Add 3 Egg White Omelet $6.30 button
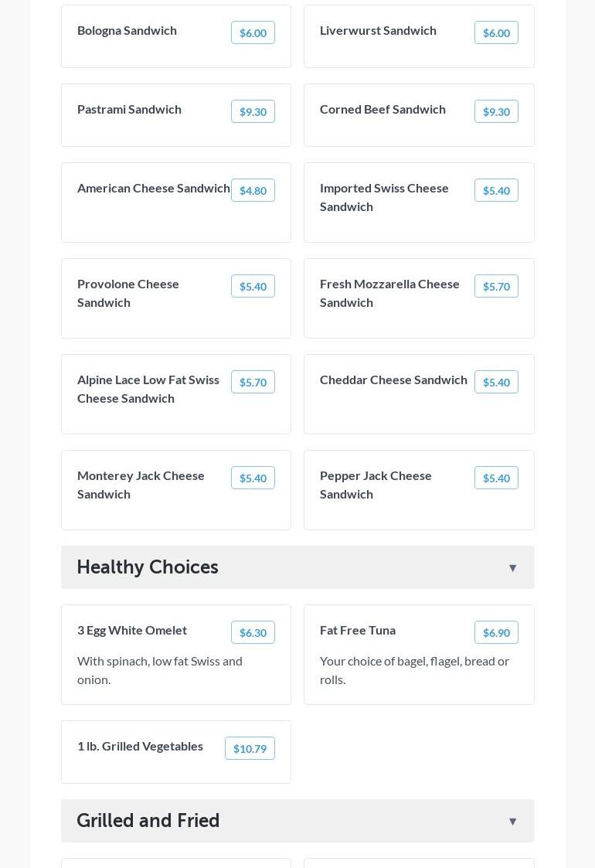Image resolution: width=595 pixels, height=868 pixels. [253, 632]
